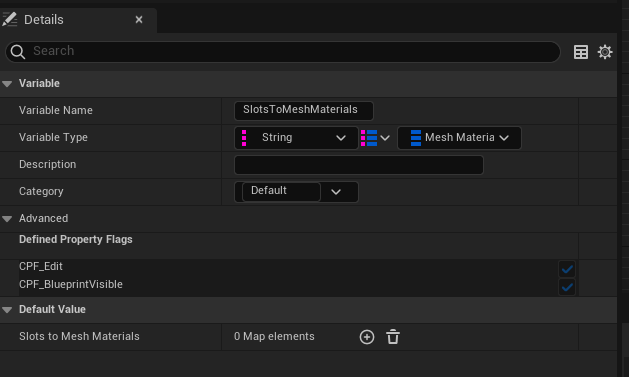Close the Details tab
629x377 pixels.
(x=139, y=20)
